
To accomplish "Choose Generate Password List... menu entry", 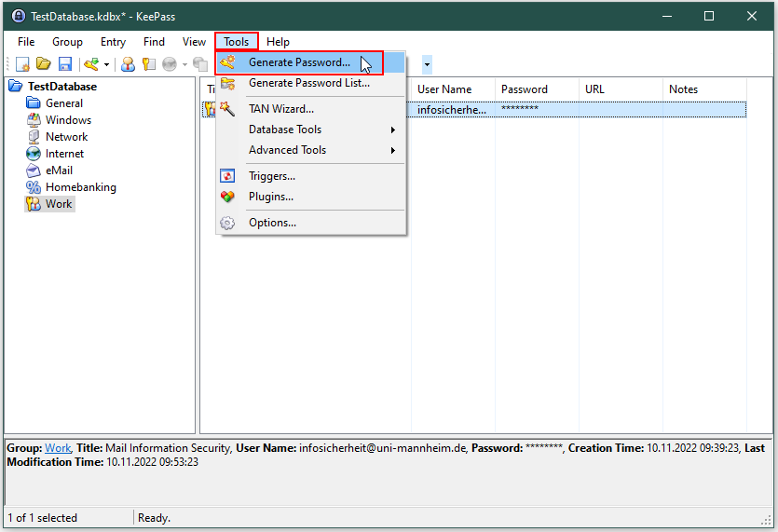I will (311, 83).
